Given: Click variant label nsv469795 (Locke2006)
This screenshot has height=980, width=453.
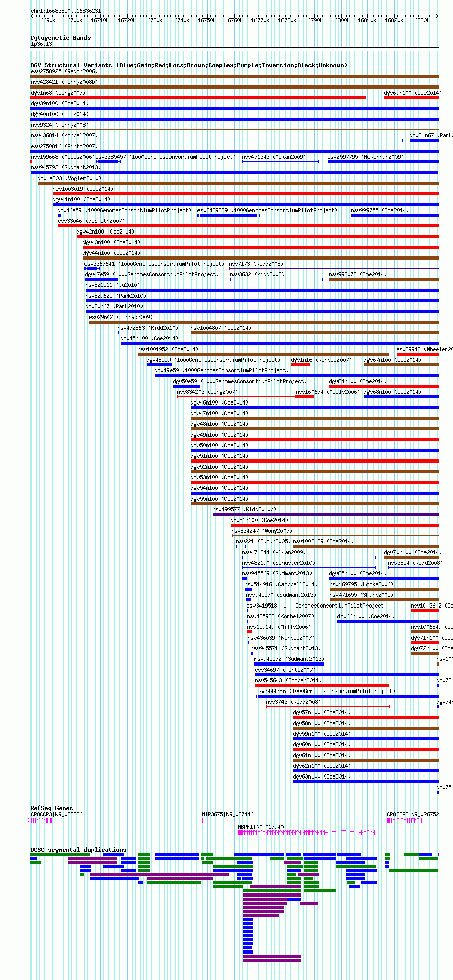Looking at the screenshot, I should [x=361, y=584].
